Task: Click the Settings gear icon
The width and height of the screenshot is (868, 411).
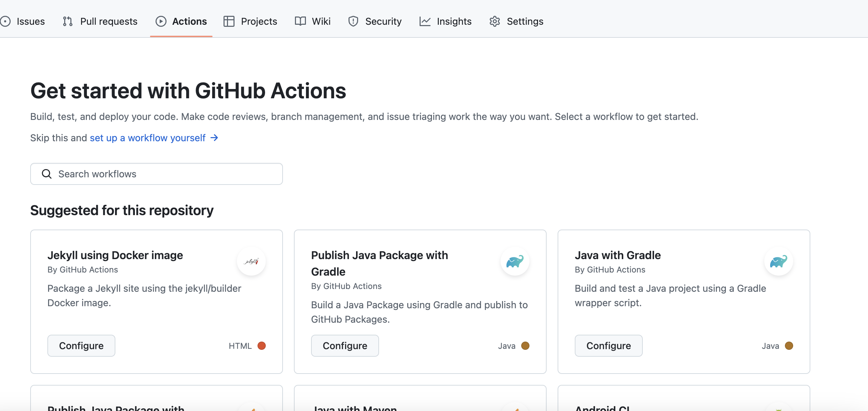Action: (494, 21)
